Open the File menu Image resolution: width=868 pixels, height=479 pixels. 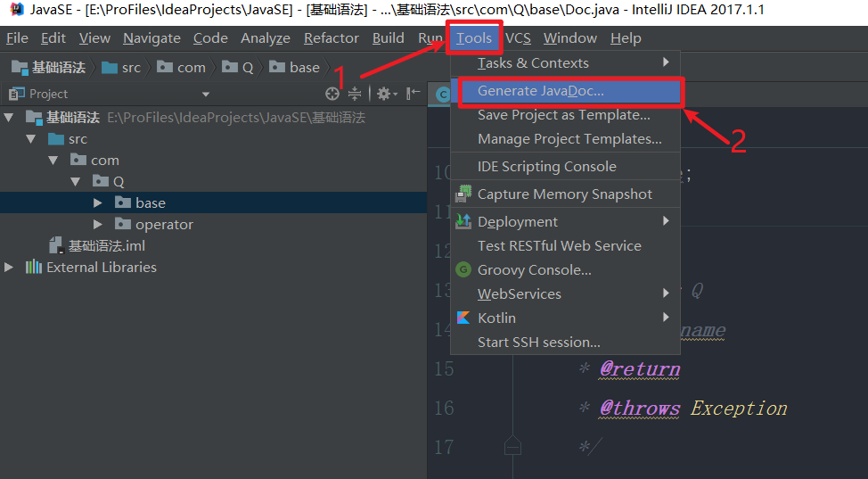pyautogui.click(x=17, y=38)
